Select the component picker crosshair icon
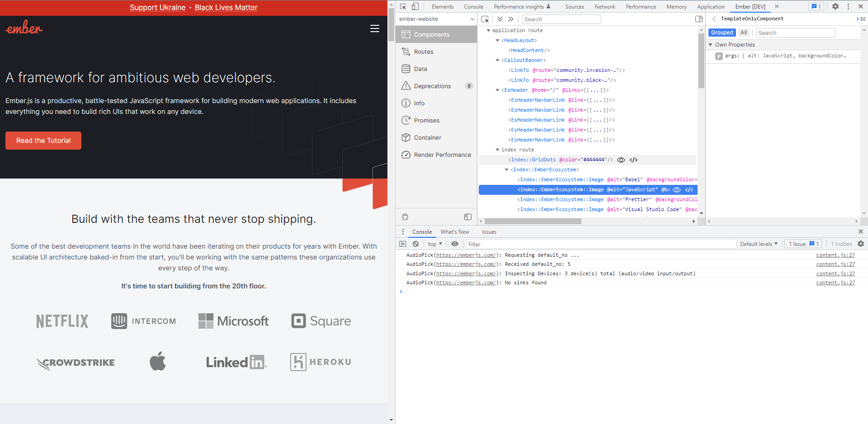Image resolution: width=868 pixels, height=424 pixels. pyautogui.click(x=485, y=19)
